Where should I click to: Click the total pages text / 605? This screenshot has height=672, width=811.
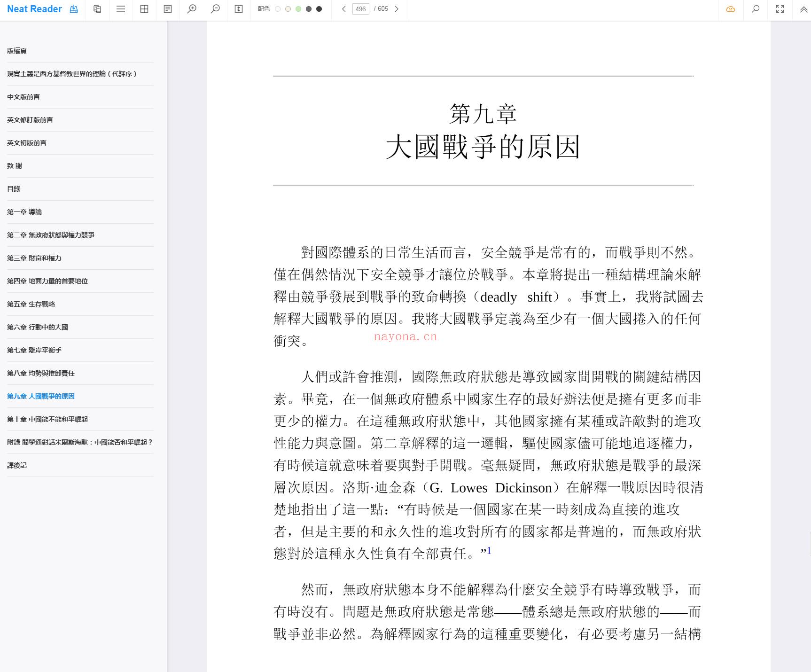(381, 9)
